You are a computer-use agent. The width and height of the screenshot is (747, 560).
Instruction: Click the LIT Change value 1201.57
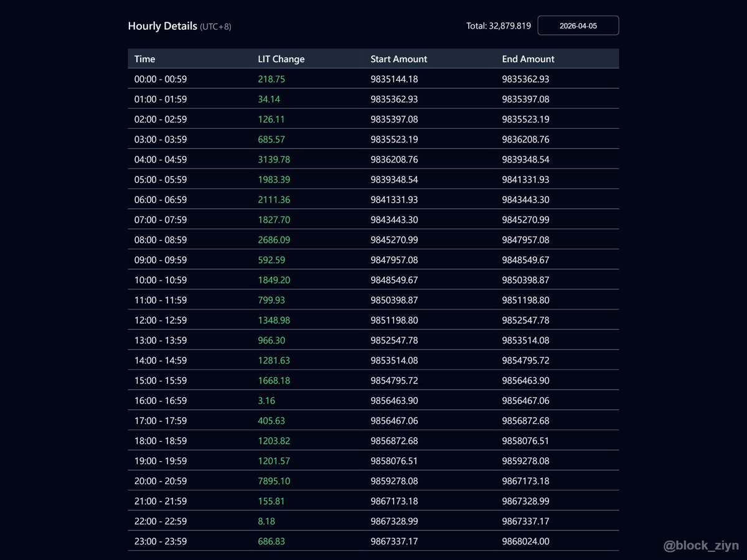pos(274,461)
